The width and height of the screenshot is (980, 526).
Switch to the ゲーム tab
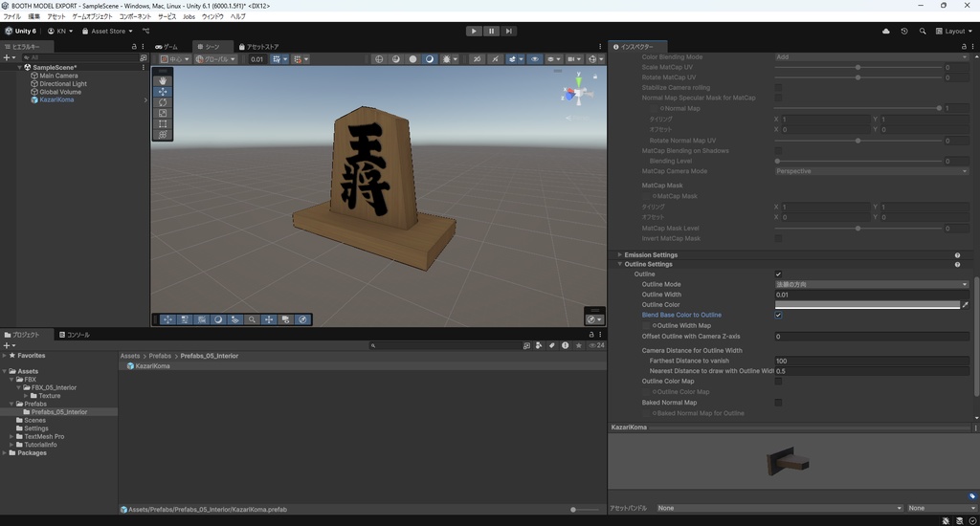pos(167,47)
